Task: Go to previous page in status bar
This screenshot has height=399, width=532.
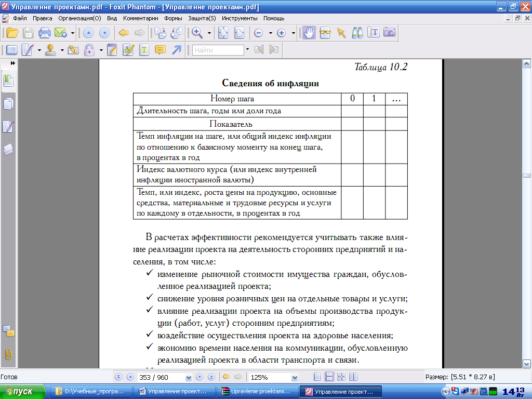Action: tap(130, 377)
